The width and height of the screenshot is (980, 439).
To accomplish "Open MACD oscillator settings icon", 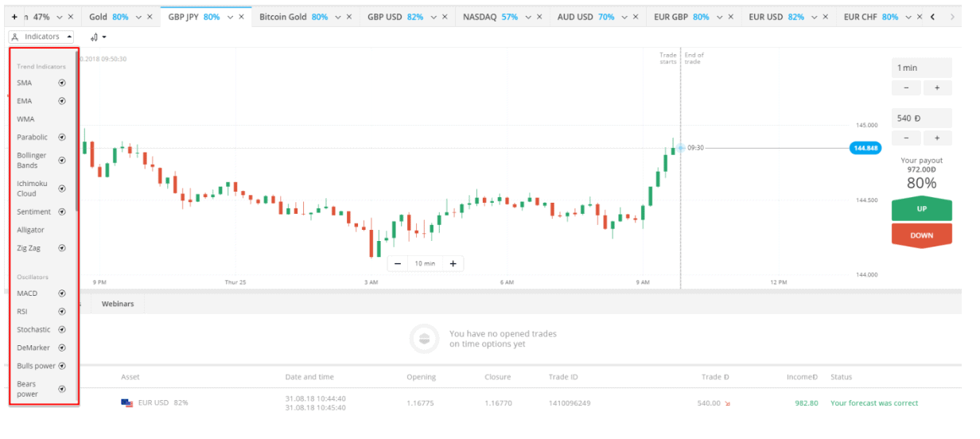I will 62,293.
